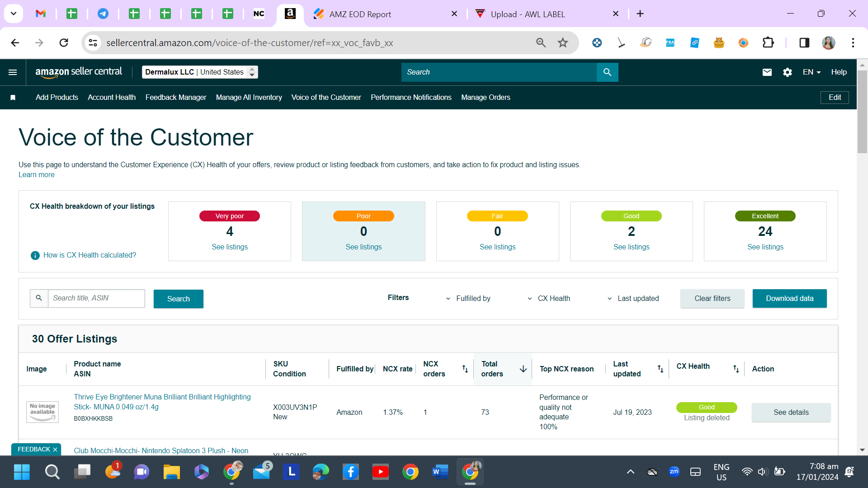Open File Explorer from the taskbar
Image resolution: width=868 pixels, height=488 pixels.
[x=171, y=472]
